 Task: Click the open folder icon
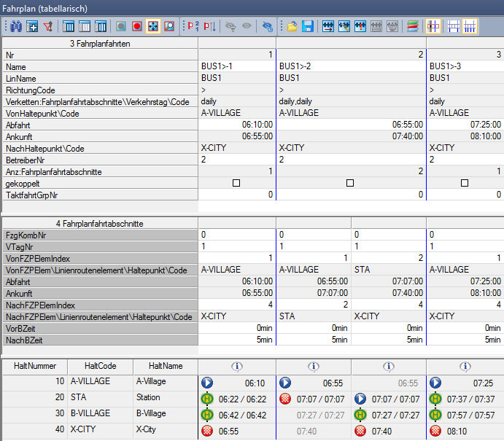pyautogui.click(x=292, y=27)
